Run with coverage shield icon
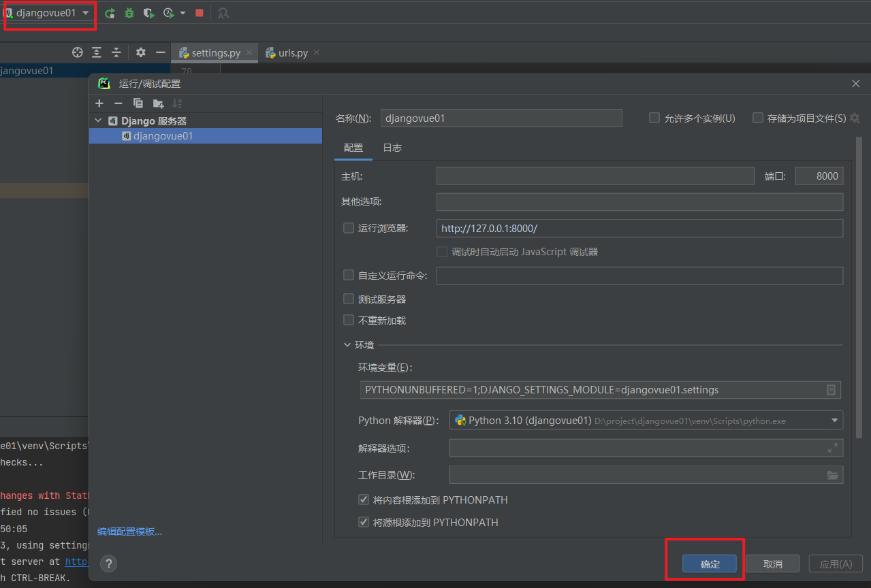The image size is (871, 588). [x=148, y=13]
